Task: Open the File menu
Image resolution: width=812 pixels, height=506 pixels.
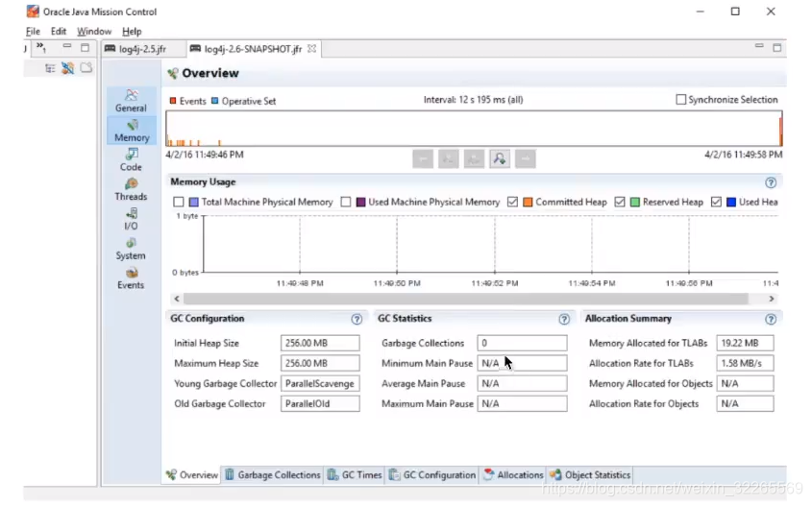Action: coord(33,31)
